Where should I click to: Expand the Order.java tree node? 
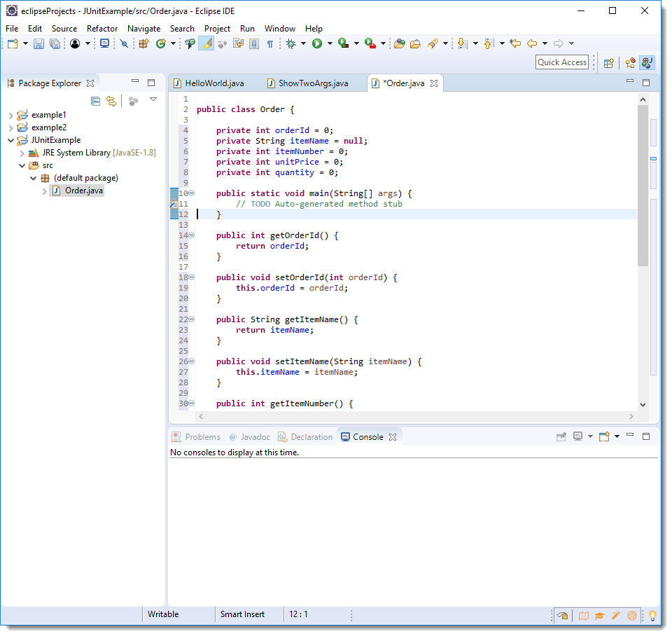(x=44, y=191)
